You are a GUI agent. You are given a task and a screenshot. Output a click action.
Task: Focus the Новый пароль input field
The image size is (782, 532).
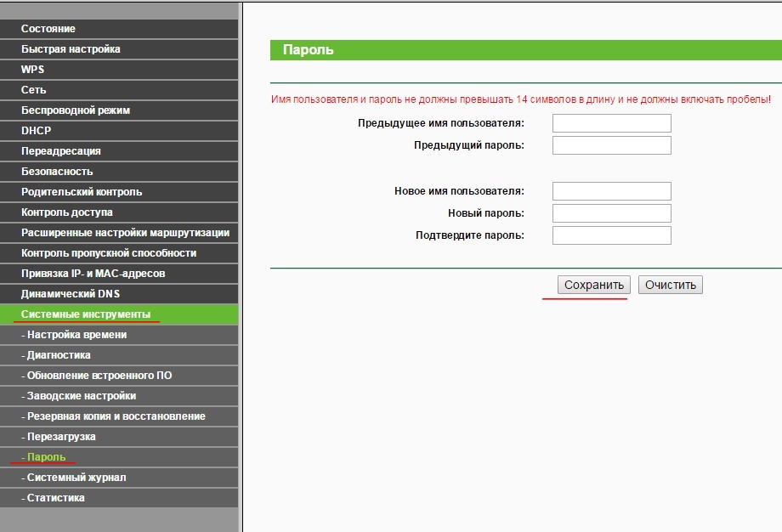point(611,213)
